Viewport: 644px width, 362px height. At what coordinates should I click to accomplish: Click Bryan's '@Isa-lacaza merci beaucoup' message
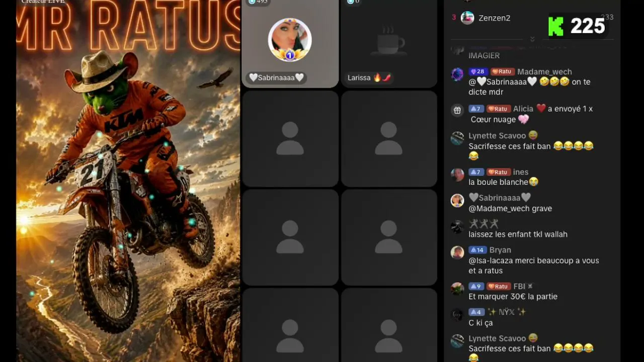[x=534, y=265]
